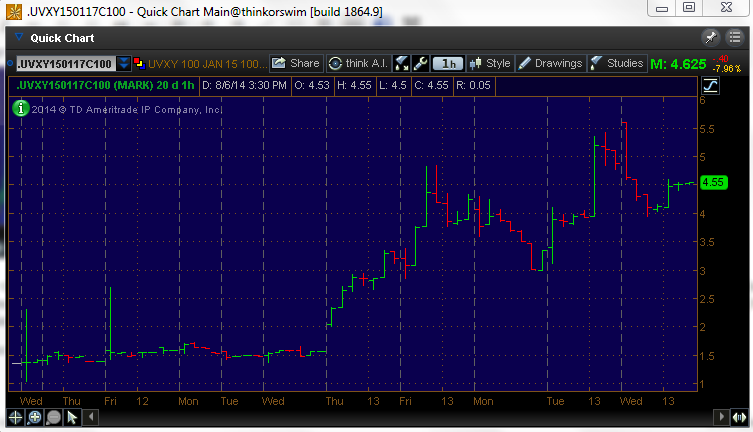753x432 pixels.
Task: Toggle the price axis scale icon
Action: pyautogui.click(x=711, y=85)
